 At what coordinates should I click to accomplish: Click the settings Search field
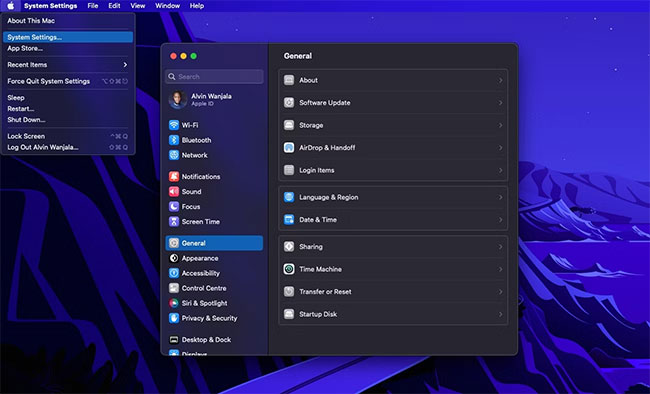pyautogui.click(x=214, y=76)
